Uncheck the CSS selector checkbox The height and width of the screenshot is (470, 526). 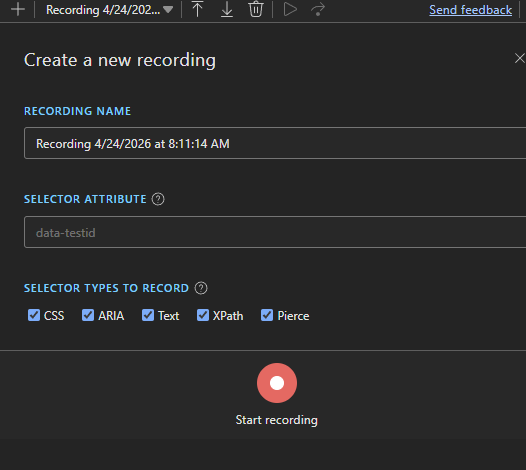[34, 315]
